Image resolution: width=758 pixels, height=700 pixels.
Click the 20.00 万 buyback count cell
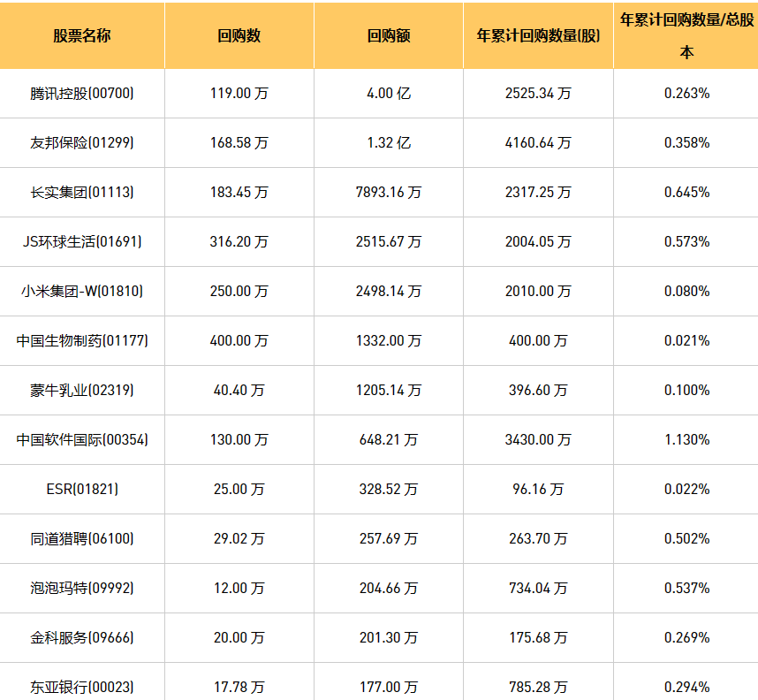[239, 637]
